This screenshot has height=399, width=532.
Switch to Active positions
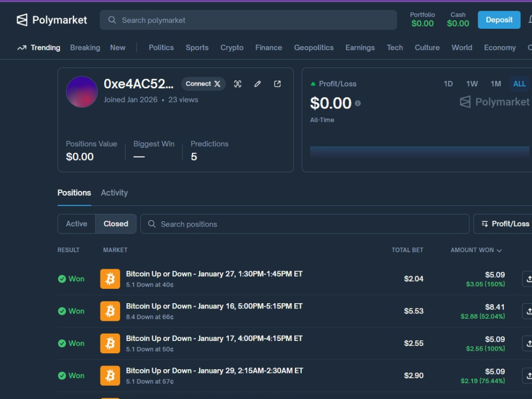click(77, 223)
